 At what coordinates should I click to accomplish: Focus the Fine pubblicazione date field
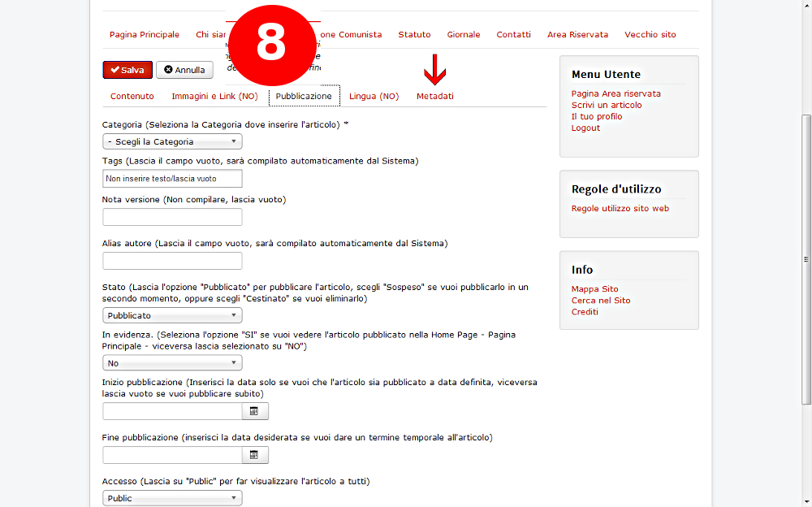coord(172,455)
